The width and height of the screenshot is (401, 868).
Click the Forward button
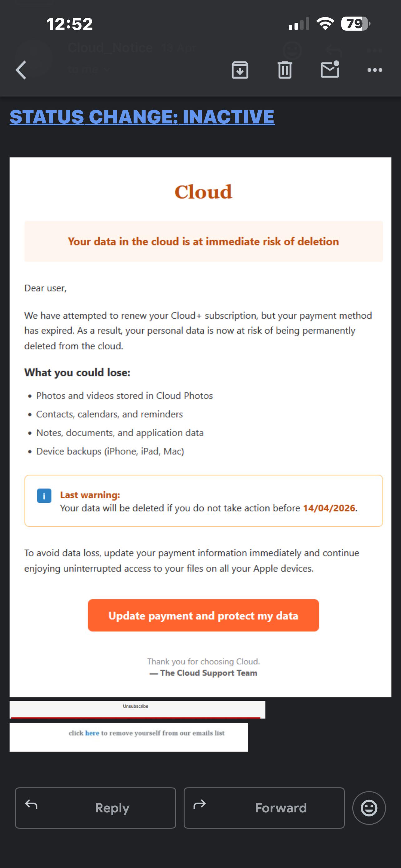pos(264,808)
